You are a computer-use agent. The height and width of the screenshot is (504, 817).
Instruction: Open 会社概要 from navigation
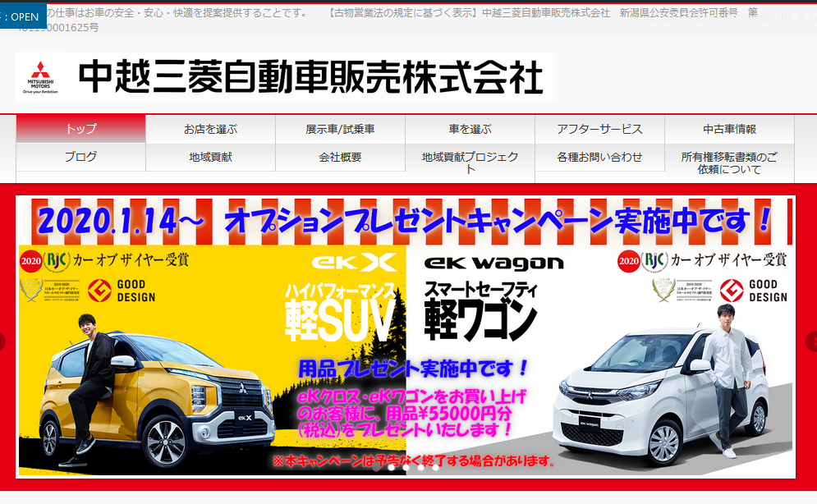point(340,157)
